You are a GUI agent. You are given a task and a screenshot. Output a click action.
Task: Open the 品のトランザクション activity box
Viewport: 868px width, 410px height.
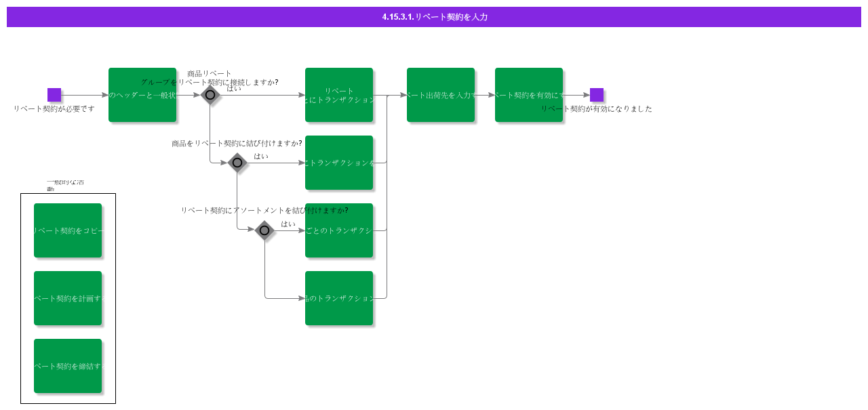click(339, 298)
